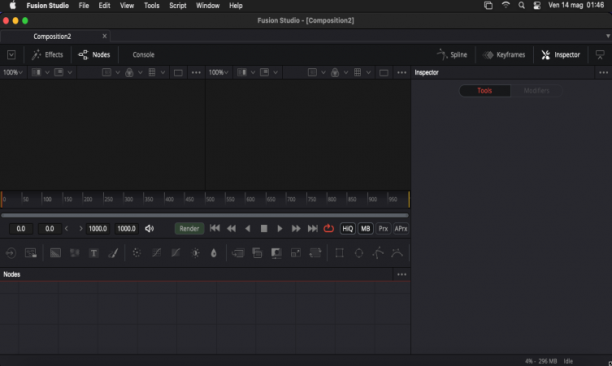Toggle APrx auto proxy mode

401,229
